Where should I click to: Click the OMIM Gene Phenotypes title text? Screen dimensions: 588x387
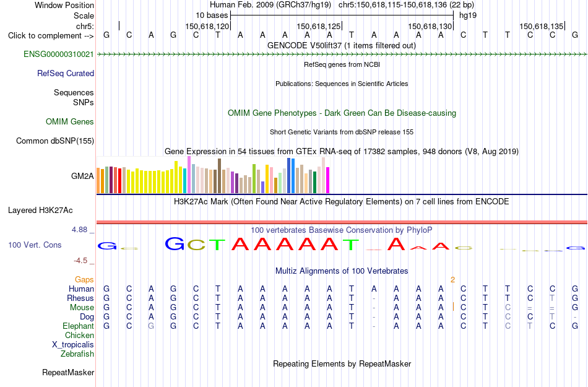[342, 113]
